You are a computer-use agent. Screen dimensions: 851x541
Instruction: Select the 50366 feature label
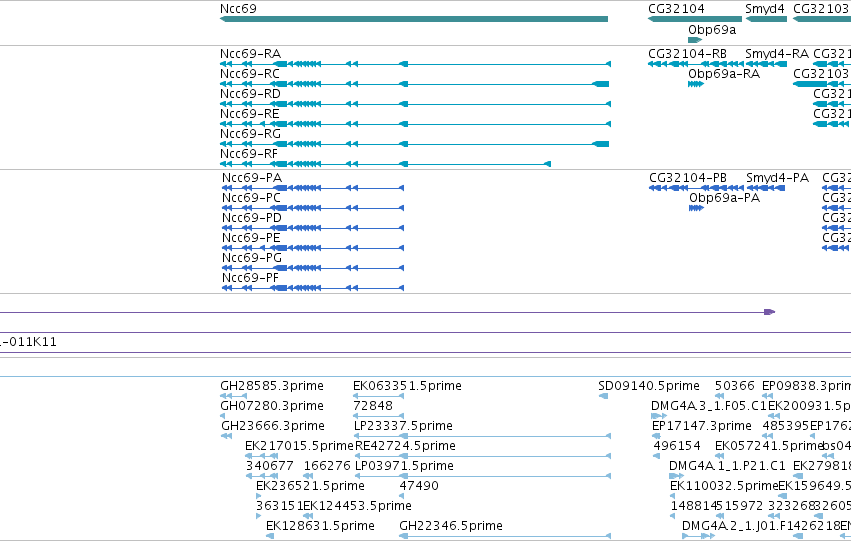pos(735,386)
